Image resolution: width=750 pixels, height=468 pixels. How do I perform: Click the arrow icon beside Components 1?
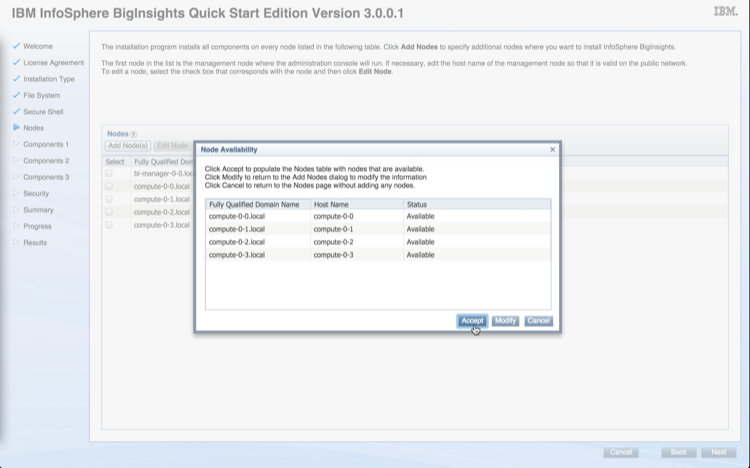tap(16, 144)
